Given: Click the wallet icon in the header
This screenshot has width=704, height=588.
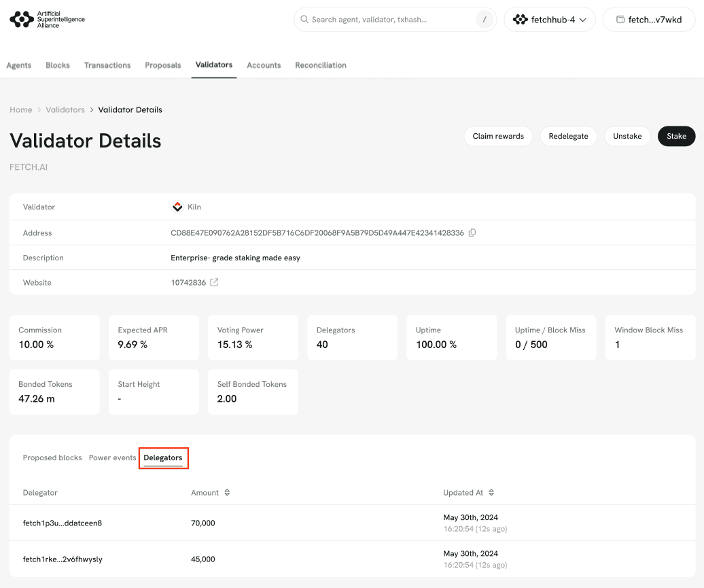Looking at the screenshot, I should pos(620,20).
